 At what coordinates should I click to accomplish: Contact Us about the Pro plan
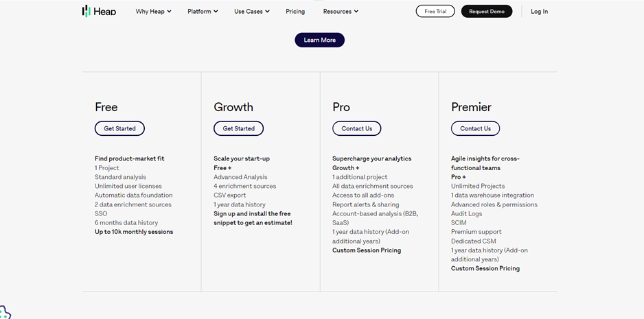pyautogui.click(x=357, y=128)
